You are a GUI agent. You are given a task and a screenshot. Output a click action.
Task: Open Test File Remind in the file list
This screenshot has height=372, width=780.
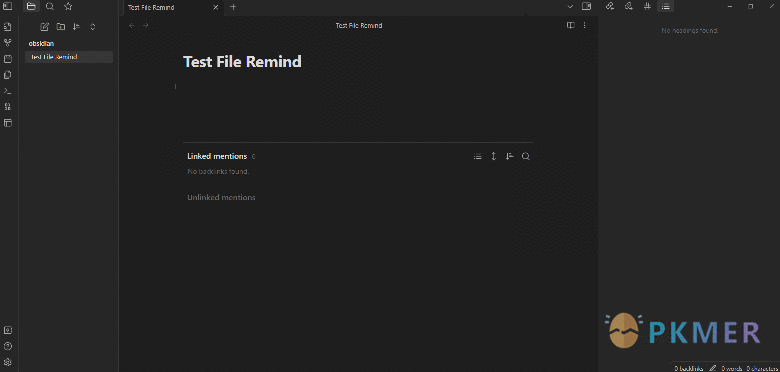tap(69, 57)
